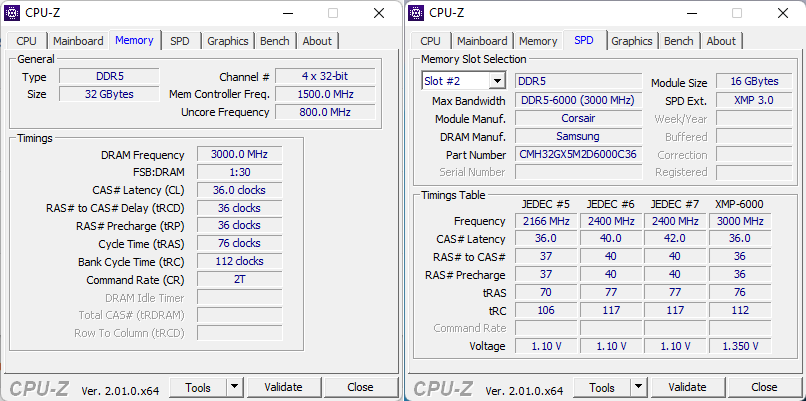This screenshot has width=806, height=401.
Task: Click the CPU-Z icon in left window title bar
Action: point(14,13)
